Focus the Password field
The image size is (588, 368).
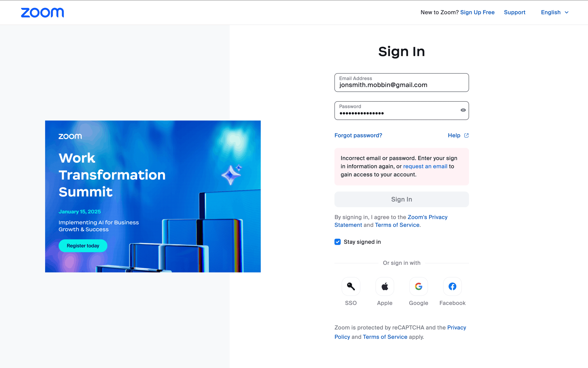tap(401, 110)
